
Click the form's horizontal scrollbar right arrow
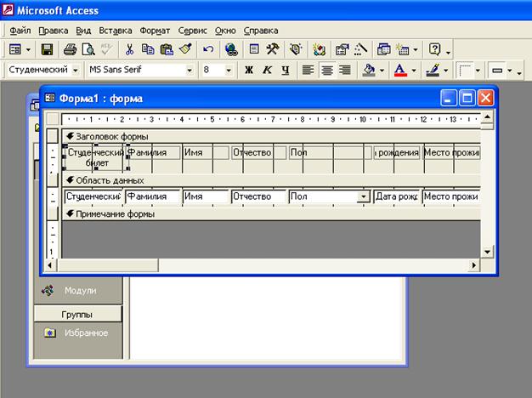coord(474,265)
